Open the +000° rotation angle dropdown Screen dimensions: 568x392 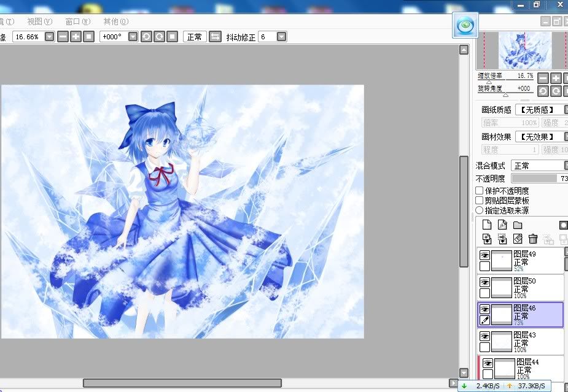pos(133,37)
